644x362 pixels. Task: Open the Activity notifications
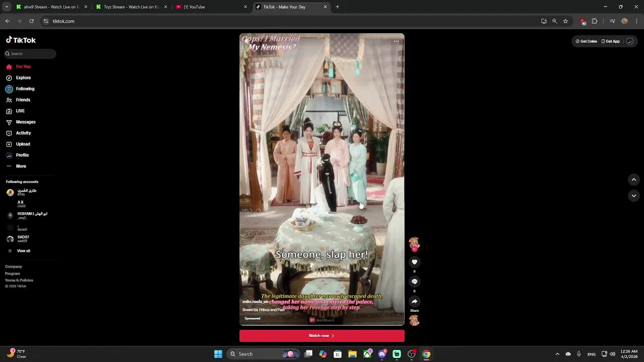point(19,133)
